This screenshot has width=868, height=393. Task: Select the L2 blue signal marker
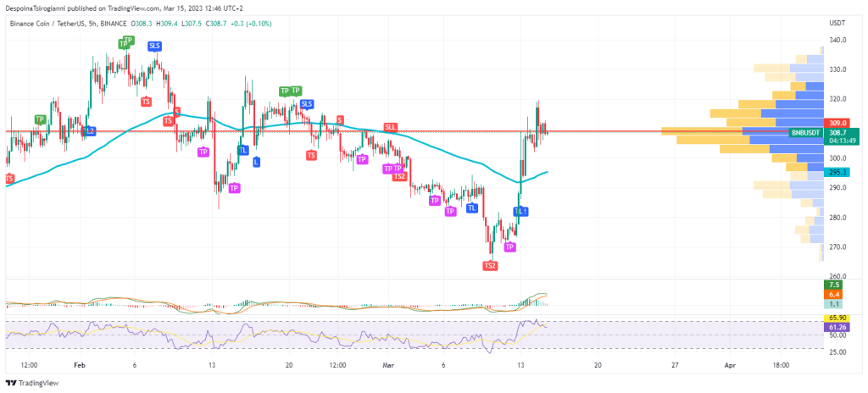(89, 131)
